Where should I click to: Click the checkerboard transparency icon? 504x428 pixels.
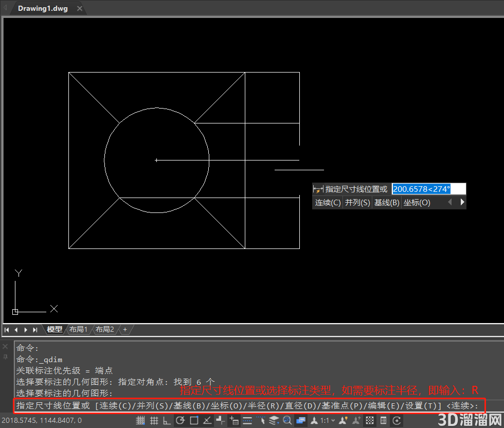[x=370, y=420]
